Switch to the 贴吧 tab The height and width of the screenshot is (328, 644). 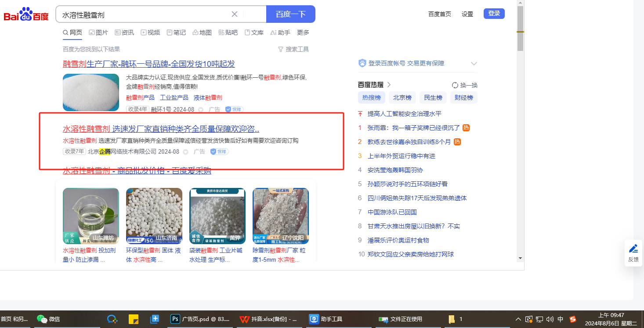(x=228, y=32)
